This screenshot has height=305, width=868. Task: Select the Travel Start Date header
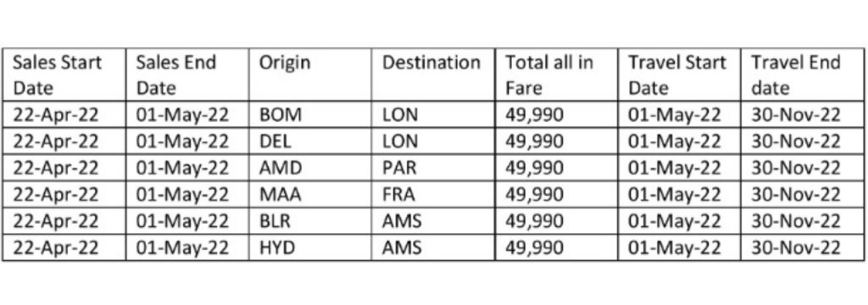click(679, 75)
